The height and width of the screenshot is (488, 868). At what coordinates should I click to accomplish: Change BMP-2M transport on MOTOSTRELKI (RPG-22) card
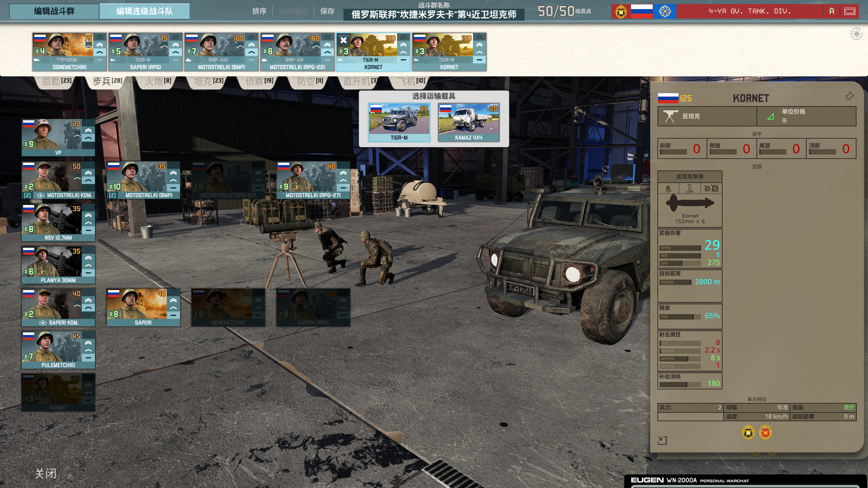294,60
